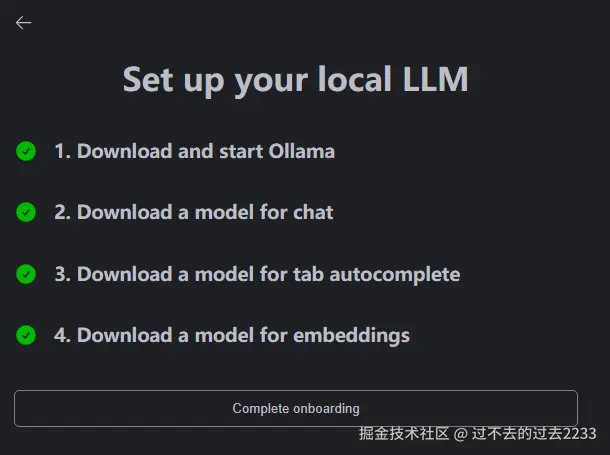
Task: Click the green checkmark for the tab autocomplete step
Action: [26, 274]
